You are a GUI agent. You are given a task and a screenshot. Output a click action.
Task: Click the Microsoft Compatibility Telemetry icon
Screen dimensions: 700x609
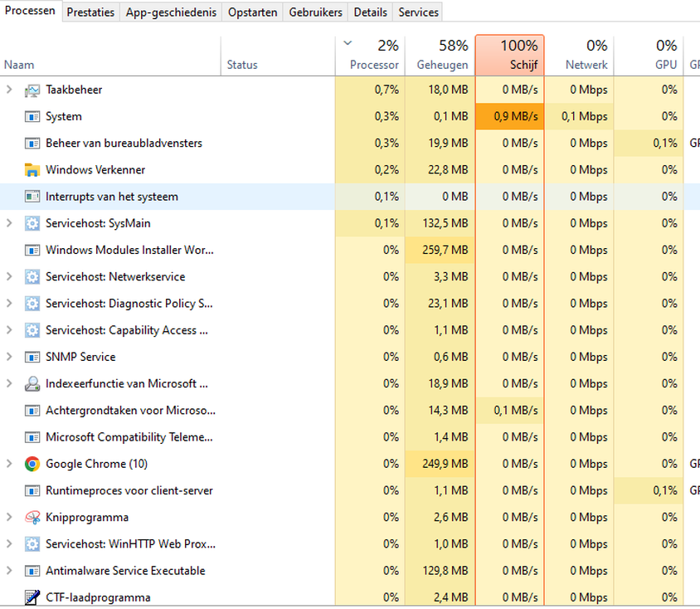pos(32,437)
